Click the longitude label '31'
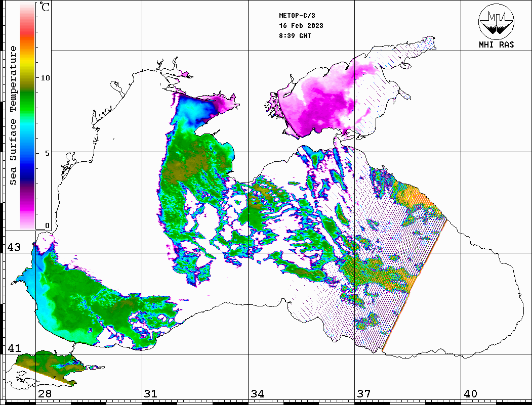 pos(151,394)
